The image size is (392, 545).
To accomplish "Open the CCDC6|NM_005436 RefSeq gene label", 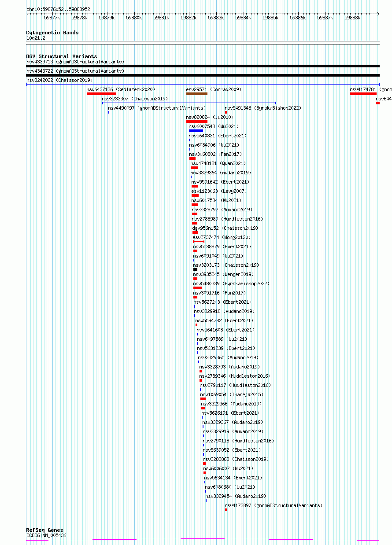I will pyautogui.click(x=46, y=536).
